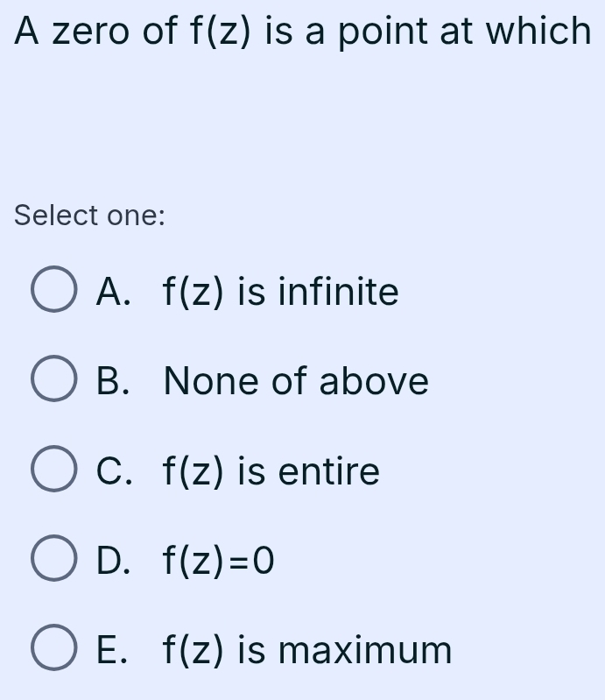Select the radio button for option E

(x=56, y=650)
